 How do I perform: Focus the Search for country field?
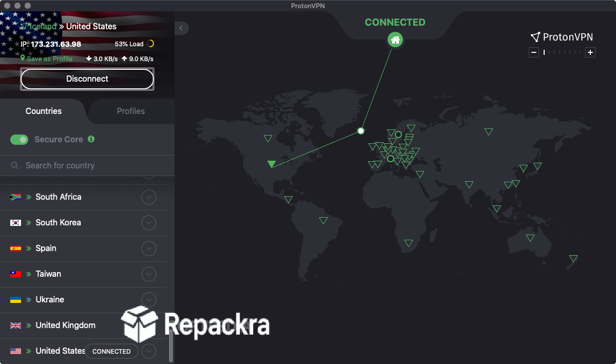[87, 165]
